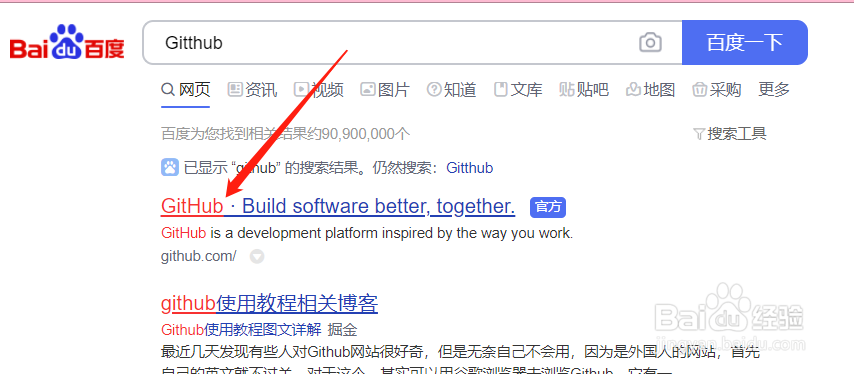Click the github.com/ URL text
Image resolution: width=854 pixels, height=374 pixels.
coord(199,256)
